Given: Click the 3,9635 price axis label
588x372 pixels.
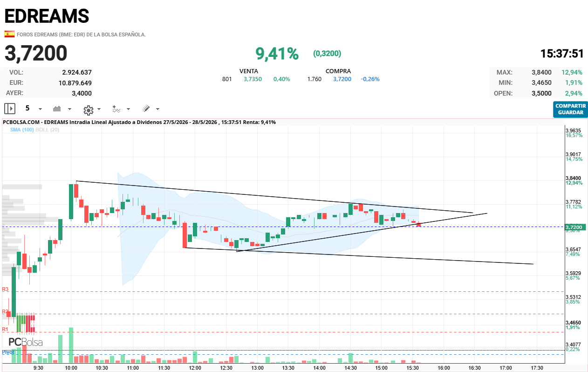Looking at the screenshot, I should click(x=573, y=131).
